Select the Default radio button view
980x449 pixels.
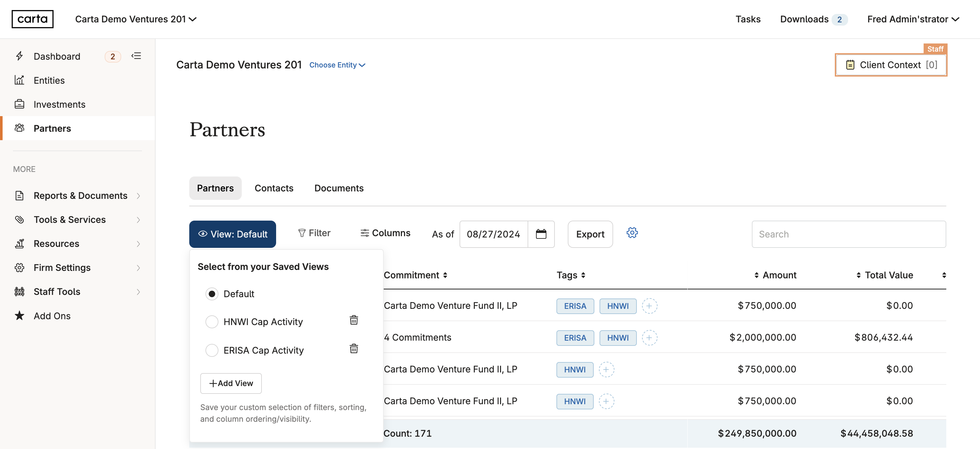click(211, 293)
